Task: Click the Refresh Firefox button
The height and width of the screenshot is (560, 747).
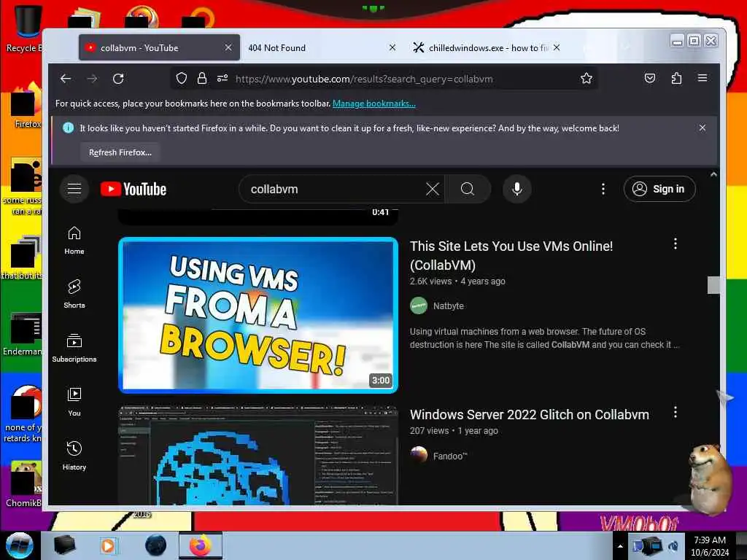Action: [120, 152]
